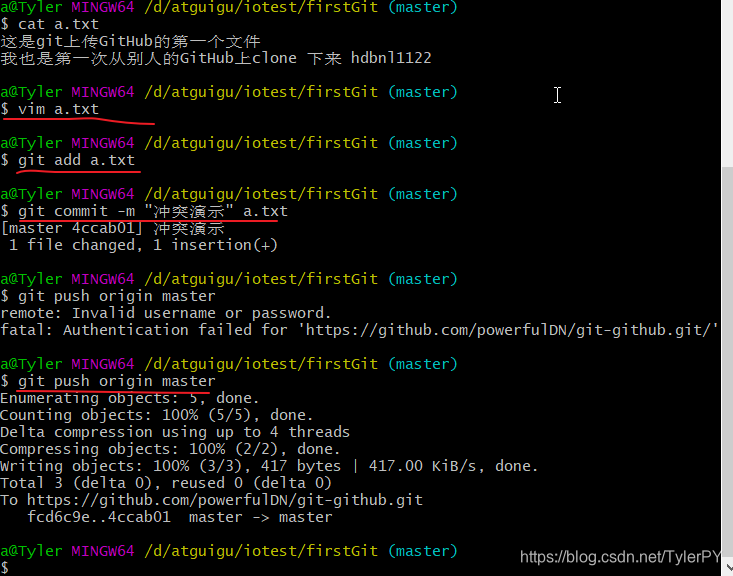Select the '$ vim a.txt' command
Screen dimensions: 733x576
coord(50,109)
